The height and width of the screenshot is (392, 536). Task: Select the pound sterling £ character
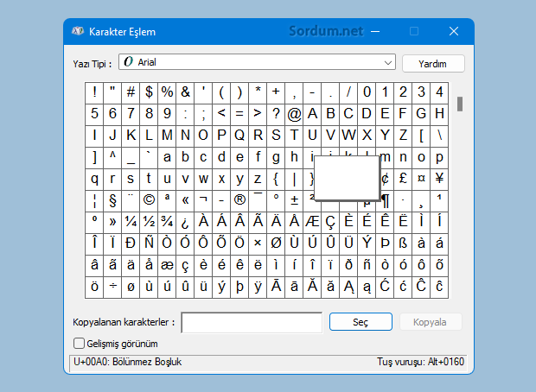coord(403,179)
